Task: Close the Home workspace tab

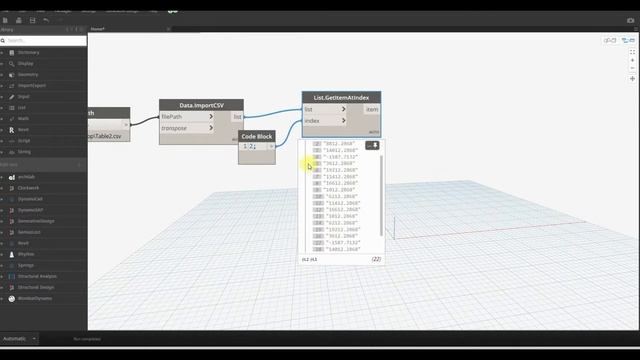Action: pyautogui.click(x=168, y=29)
